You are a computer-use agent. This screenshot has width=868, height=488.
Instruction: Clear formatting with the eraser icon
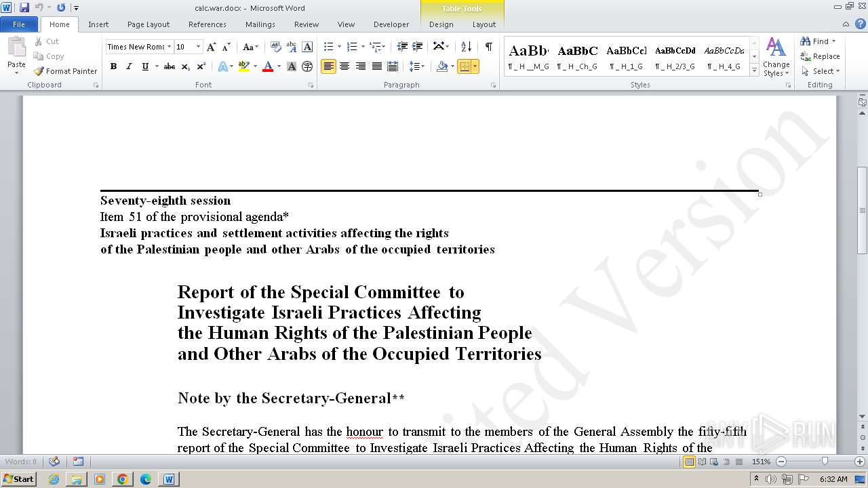pyautogui.click(x=276, y=47)
